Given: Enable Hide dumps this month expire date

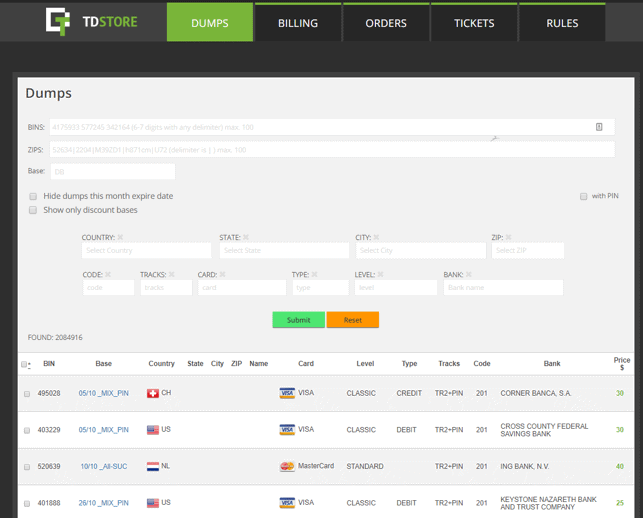Looking at the screenshot, I should (33, 196).
